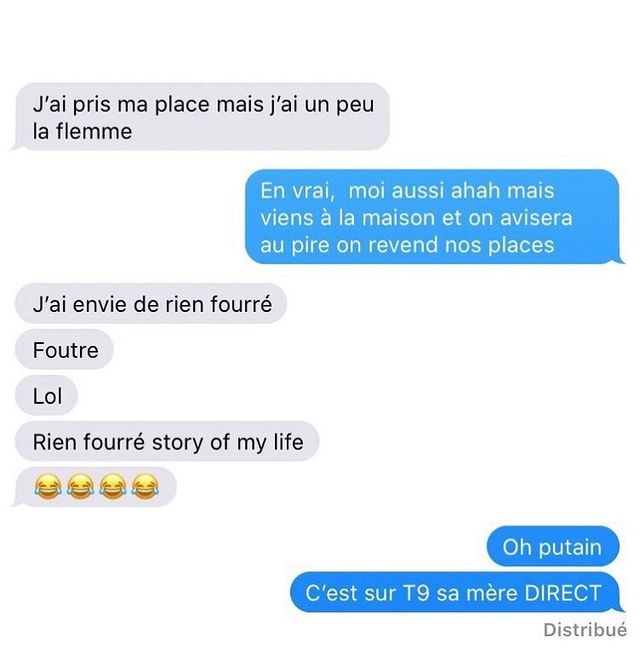Select the blue "Oh putain" bubble
The height and width of the screenshot is (649, 640).
click(x=553, y=546)
